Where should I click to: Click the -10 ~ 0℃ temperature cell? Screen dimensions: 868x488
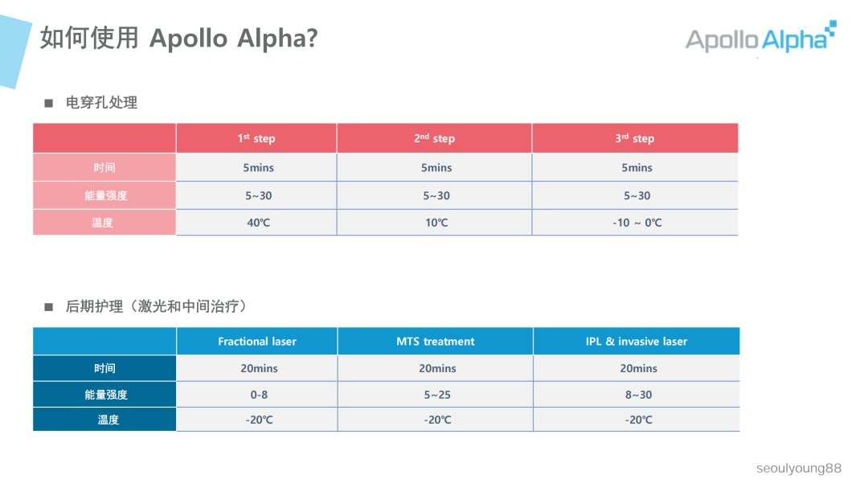pos(635,223)
